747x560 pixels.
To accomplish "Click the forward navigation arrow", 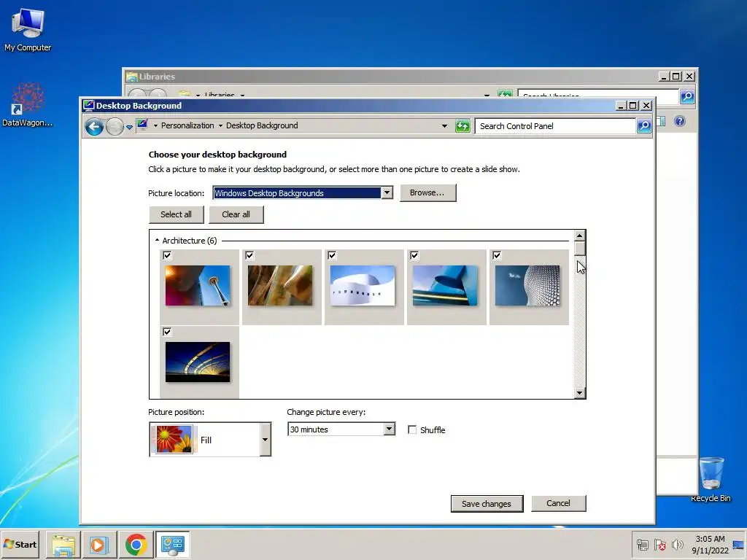I will coord(115,127).
